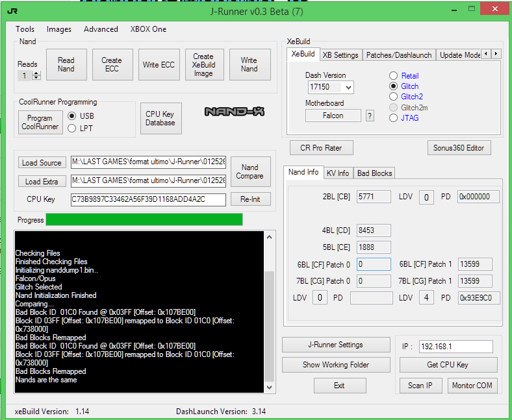Increase Reads count with up spinner
This screenshot has width=512, height=420.
36,73
